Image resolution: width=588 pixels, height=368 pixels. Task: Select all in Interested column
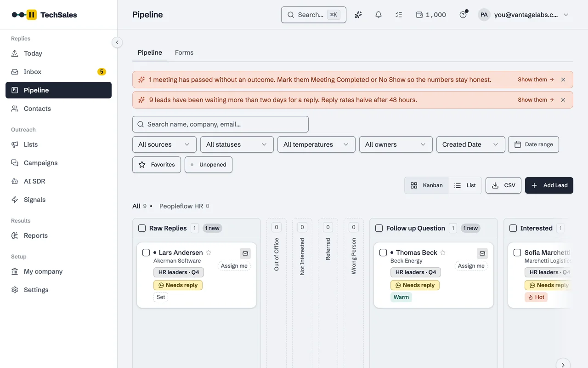coord(513,228)
